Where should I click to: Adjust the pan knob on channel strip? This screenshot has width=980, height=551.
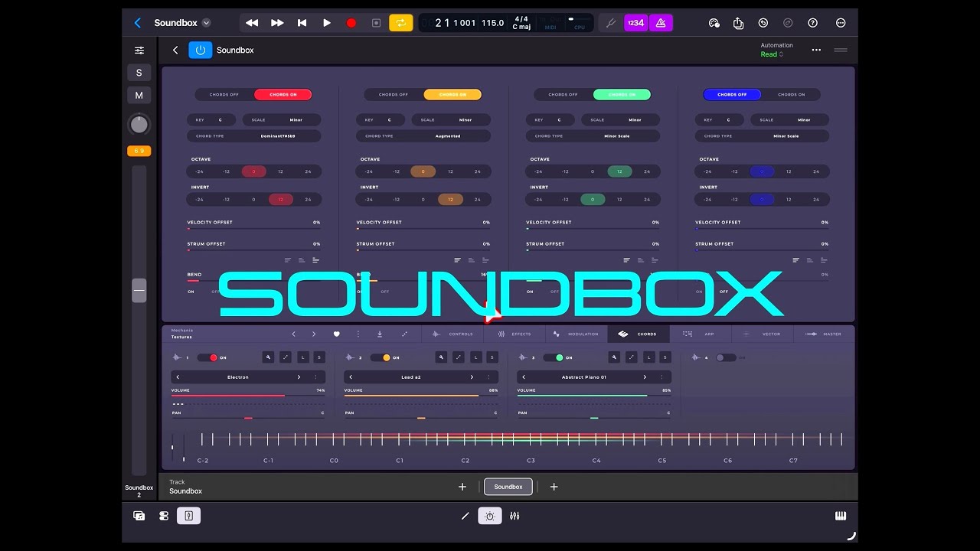tap(139, 124)
